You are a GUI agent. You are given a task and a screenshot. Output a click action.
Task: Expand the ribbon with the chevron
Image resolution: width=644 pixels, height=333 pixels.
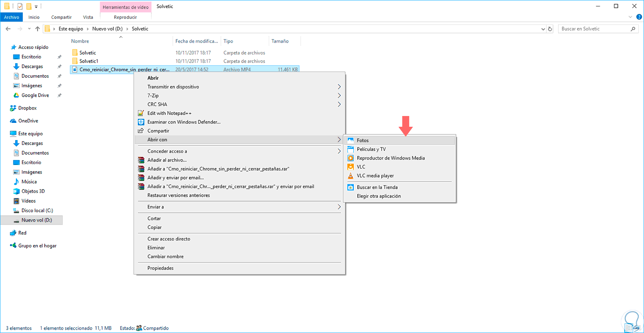click(x=630, y=17)
